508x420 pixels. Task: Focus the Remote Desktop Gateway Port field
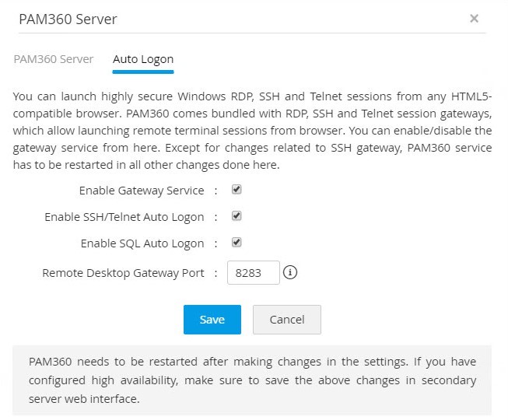point(253,273)
